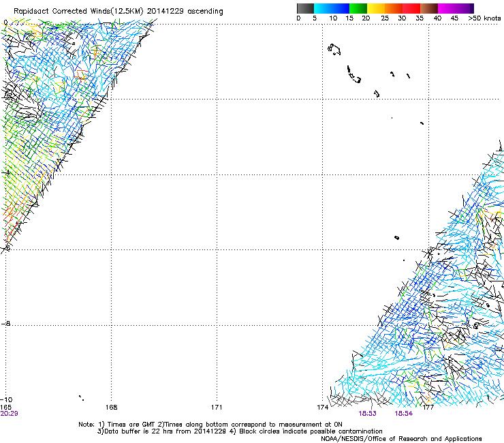Pick the brown 35–40 knots legend swatch
Viewport: 504px width, 443px height.
429,8
